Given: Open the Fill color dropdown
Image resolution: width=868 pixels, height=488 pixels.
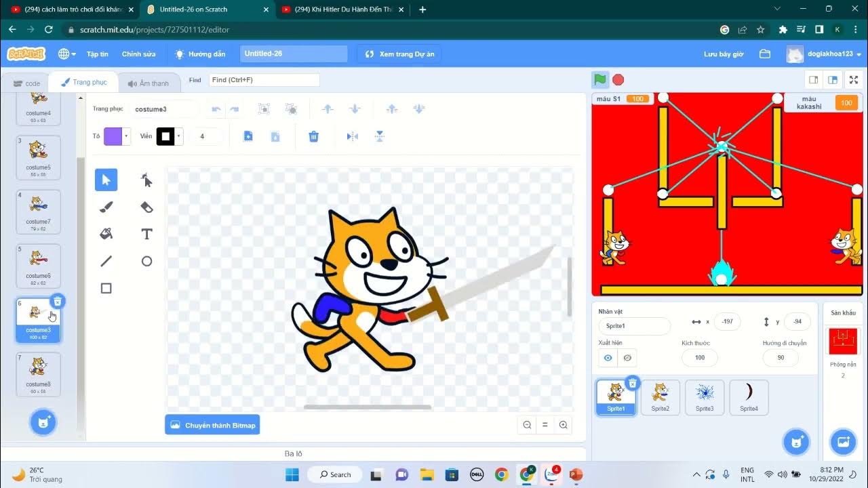Looking at the screenshot, I should pos(126,136).
